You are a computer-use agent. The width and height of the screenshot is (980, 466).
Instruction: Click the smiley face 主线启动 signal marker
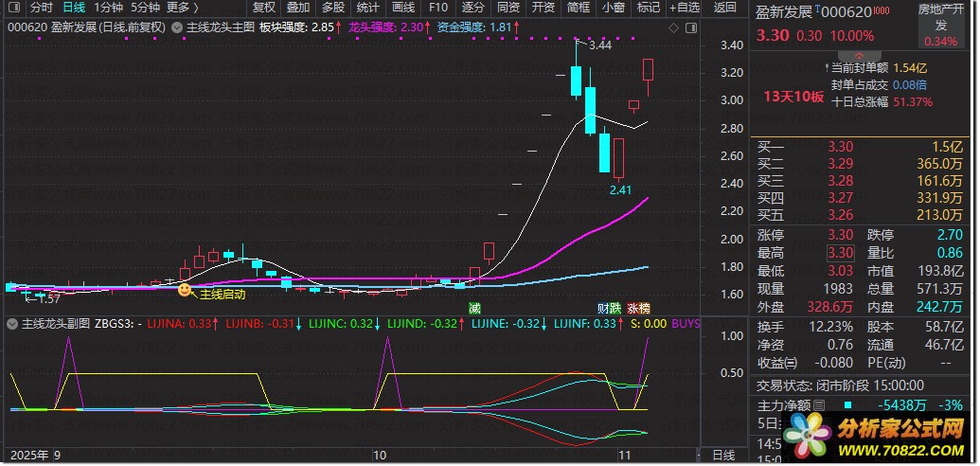(x=185, y=290)
